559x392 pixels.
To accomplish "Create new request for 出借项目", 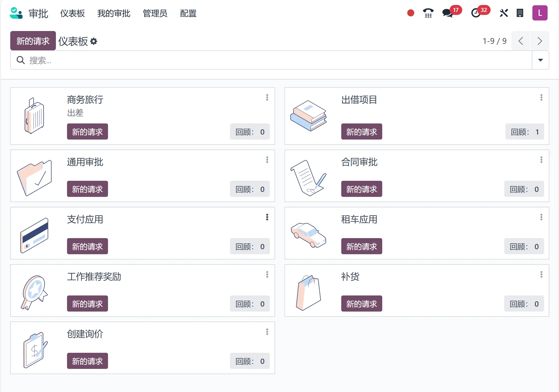I will (362, 132).
